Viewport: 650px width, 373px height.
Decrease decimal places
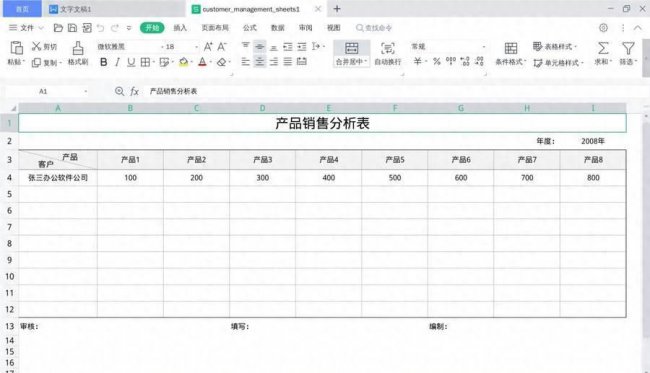tap(479, 61)
